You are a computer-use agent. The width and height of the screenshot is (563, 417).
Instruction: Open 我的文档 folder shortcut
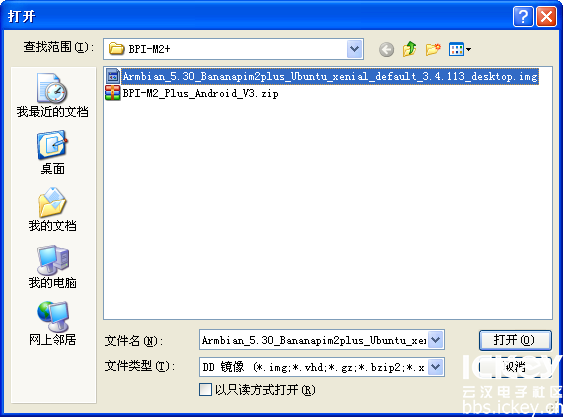(52, 210)
